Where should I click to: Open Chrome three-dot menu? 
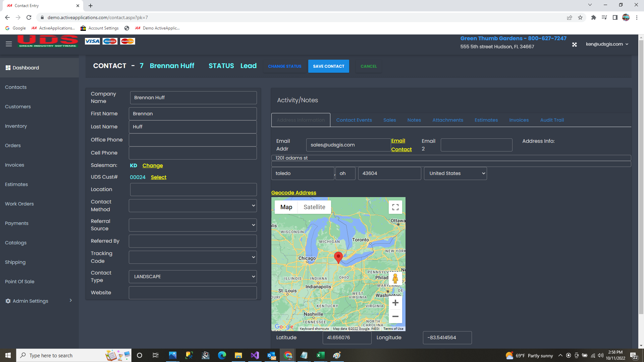637,17
